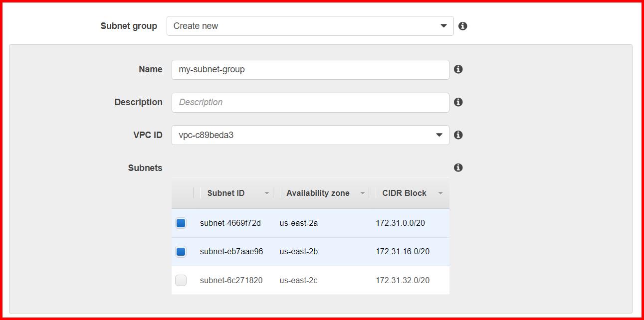This screenshot has height=320, width=644.
Task: Click the Availability zone column header
Action: point(317,193)
